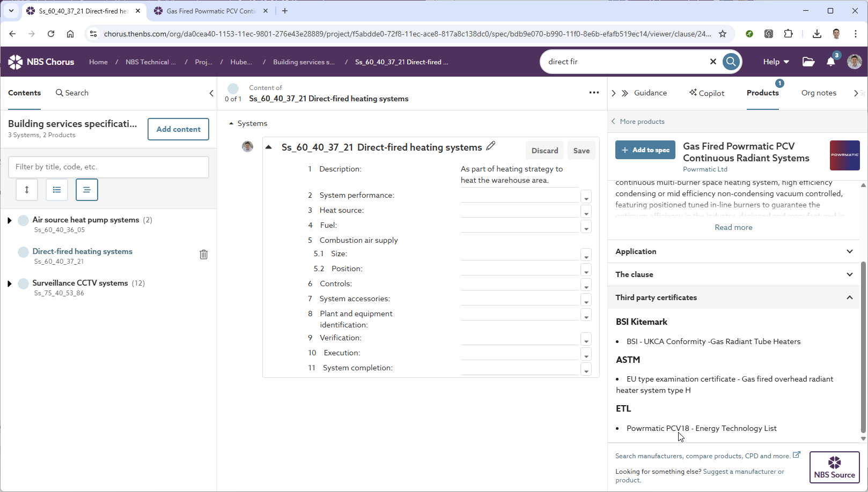Open the notifications bell with 3 alerts
The image size is (868, 492).
pyautogui.click(x=830, y=62)
